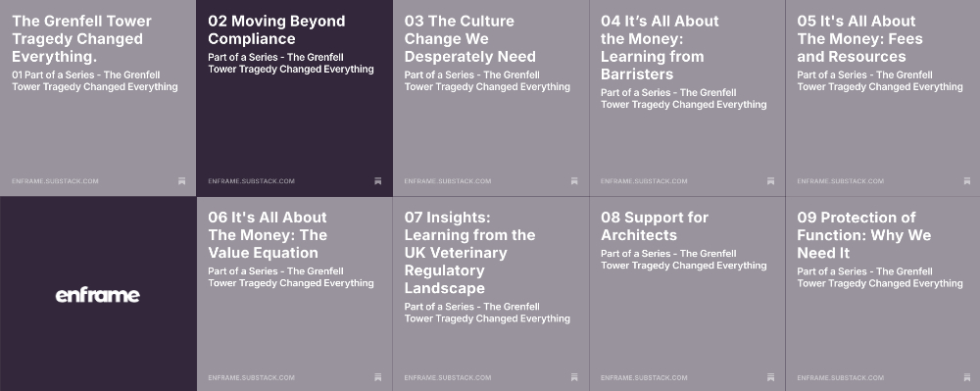Click bookmark icon on Support for Architects card
The image size is (980, 391).
[770, 377]
